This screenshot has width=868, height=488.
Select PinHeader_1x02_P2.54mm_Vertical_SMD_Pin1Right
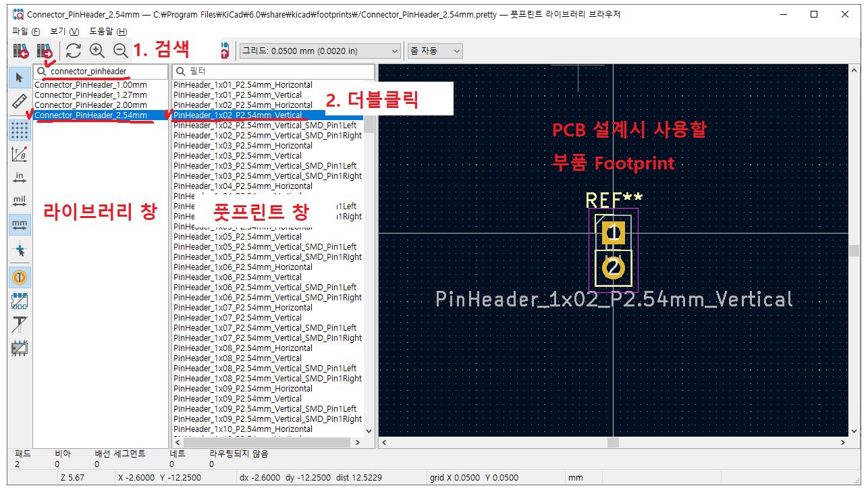268,136
